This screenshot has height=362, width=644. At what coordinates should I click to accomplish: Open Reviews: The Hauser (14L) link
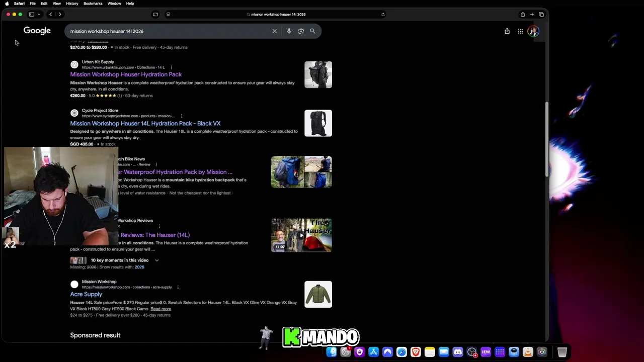coord(154,235)
